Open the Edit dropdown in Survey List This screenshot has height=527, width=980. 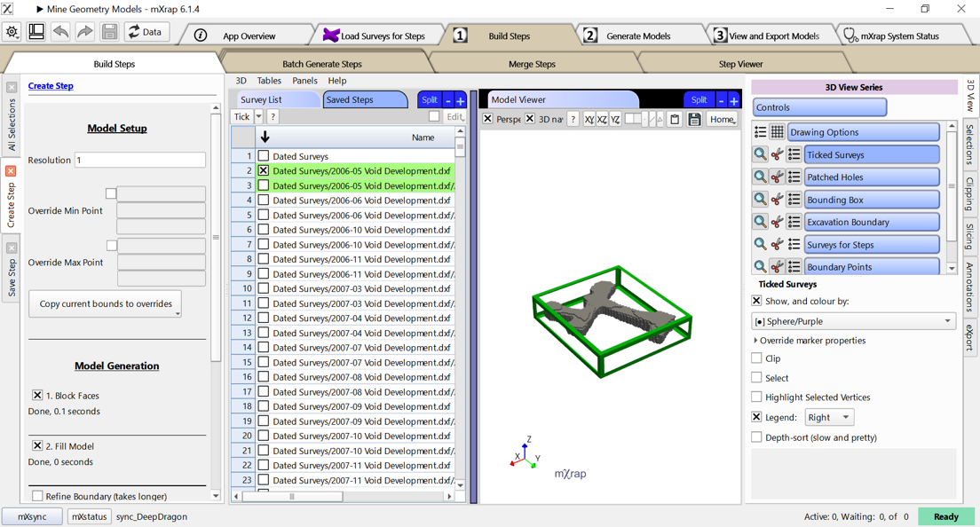point(454,117)
